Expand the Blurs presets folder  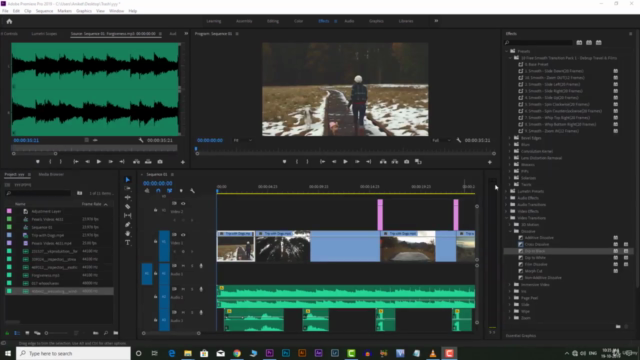tap(510, 144)
